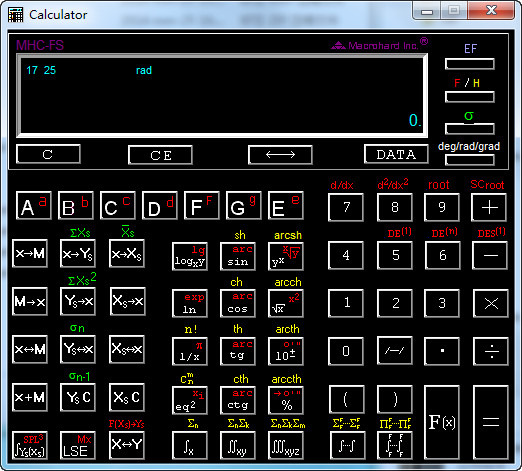Click the arc sin key
Image resolution: width=522 pixels, height=471 pixels.
coord(238,256)
